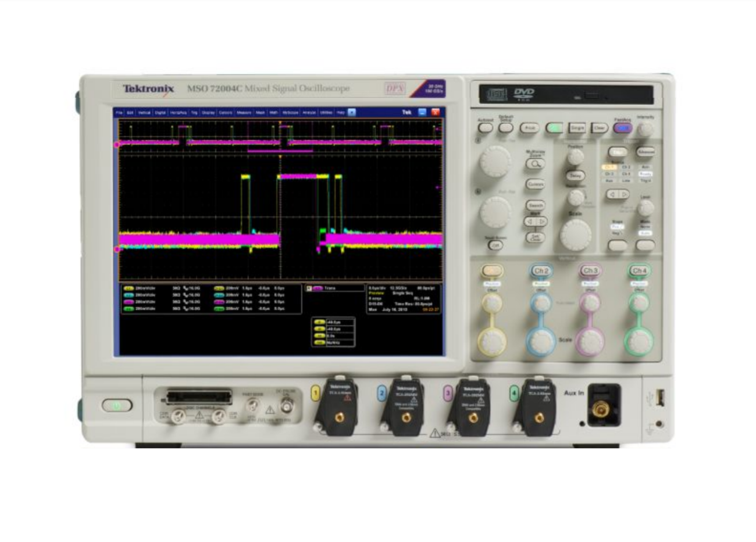Jump to previous mark with left arrow

[530, 222]
